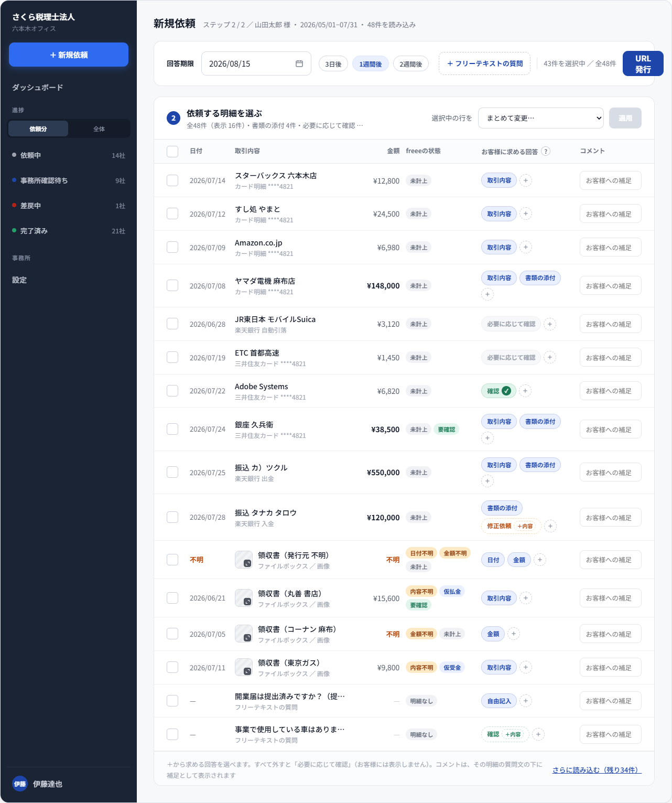Add answer type for ヤマダ電機 麻布店 row

tap(487, 294)
